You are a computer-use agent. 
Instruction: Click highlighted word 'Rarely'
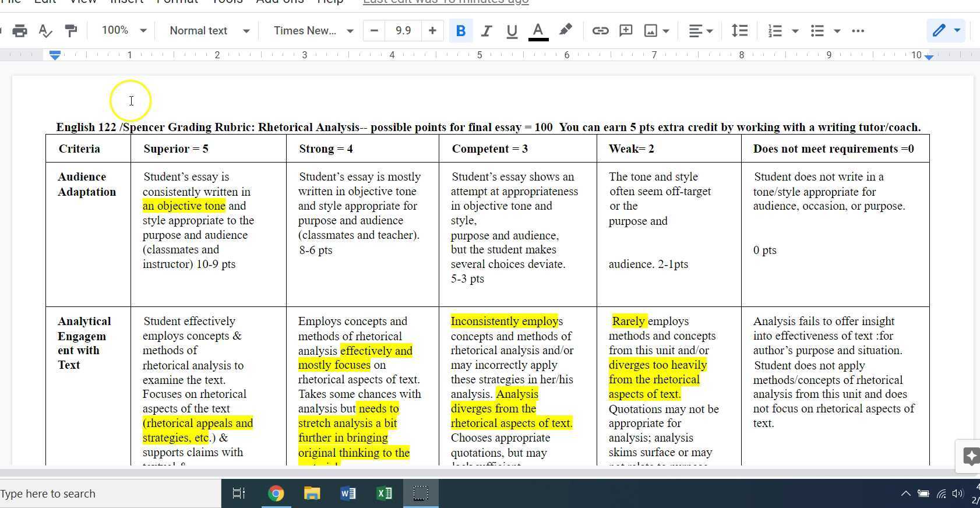tap(628, 321)
